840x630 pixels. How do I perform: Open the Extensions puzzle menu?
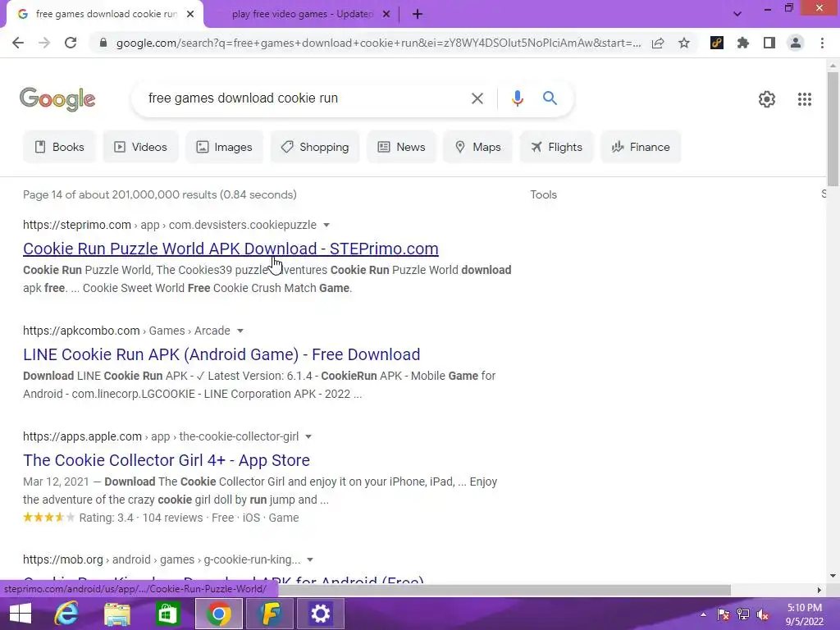pos(743,43)
